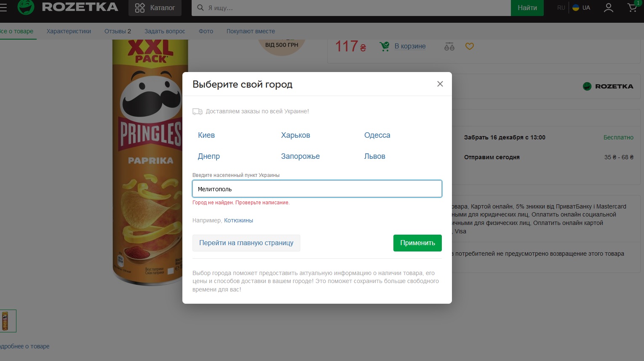The image size is (644, 361).
Task: Open the shopping cart icon in header
Action: pyautogui.click(x=633, y=7)
